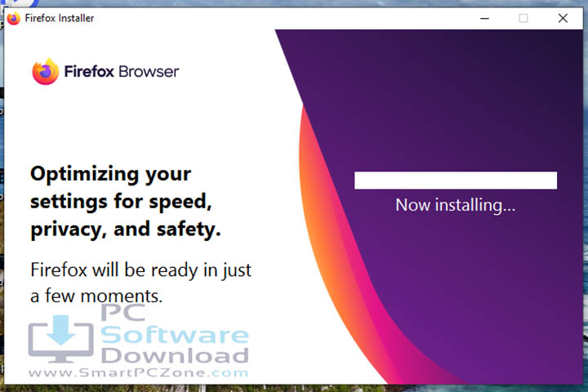Click 'Firefox will be ready' message text
This screenshot has width=588, height=392.
[141, 283]
